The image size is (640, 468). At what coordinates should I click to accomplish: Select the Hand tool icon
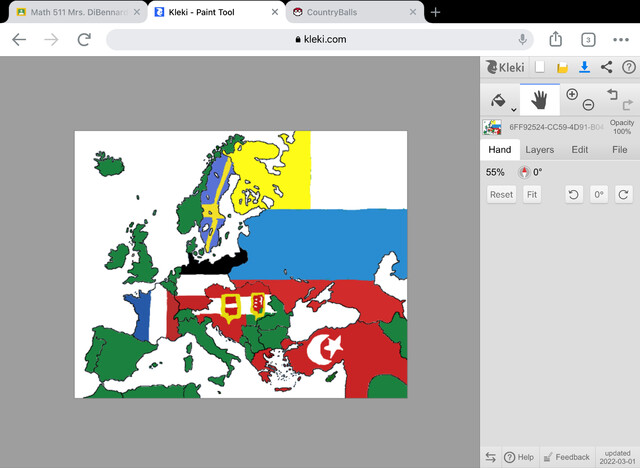coord(540,100)
